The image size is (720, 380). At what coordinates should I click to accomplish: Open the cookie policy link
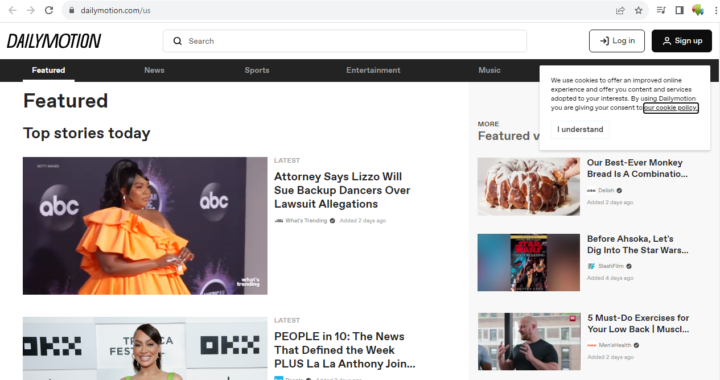[x=670, y=108]
